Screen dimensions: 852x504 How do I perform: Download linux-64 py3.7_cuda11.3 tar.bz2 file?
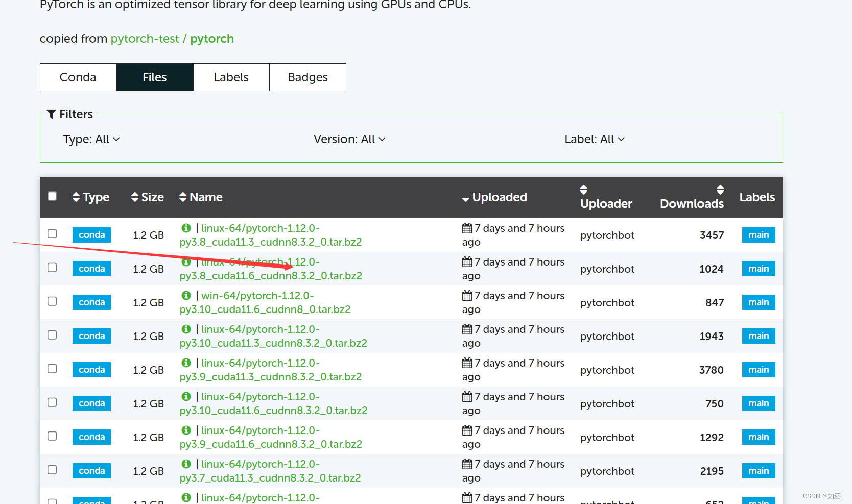coord(270,471)
